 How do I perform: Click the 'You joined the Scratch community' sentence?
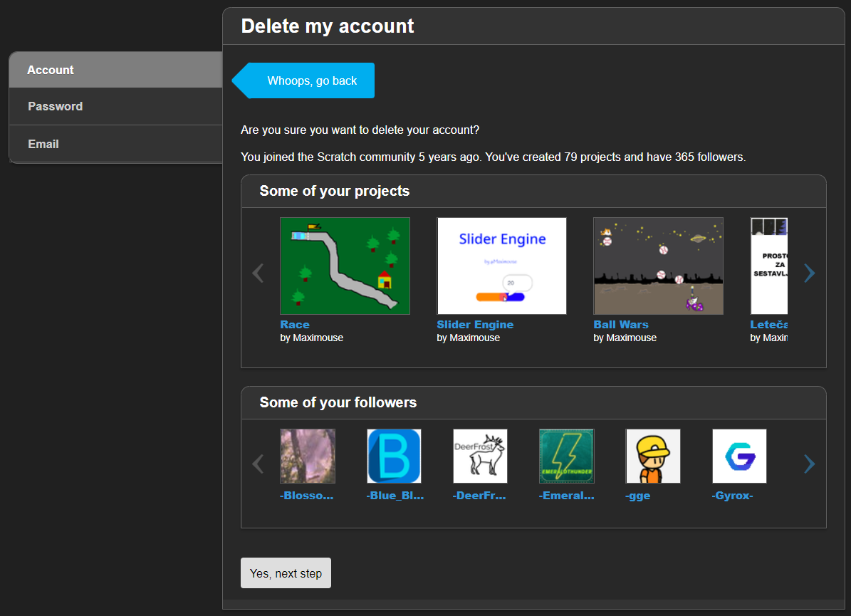click(494, 157)
